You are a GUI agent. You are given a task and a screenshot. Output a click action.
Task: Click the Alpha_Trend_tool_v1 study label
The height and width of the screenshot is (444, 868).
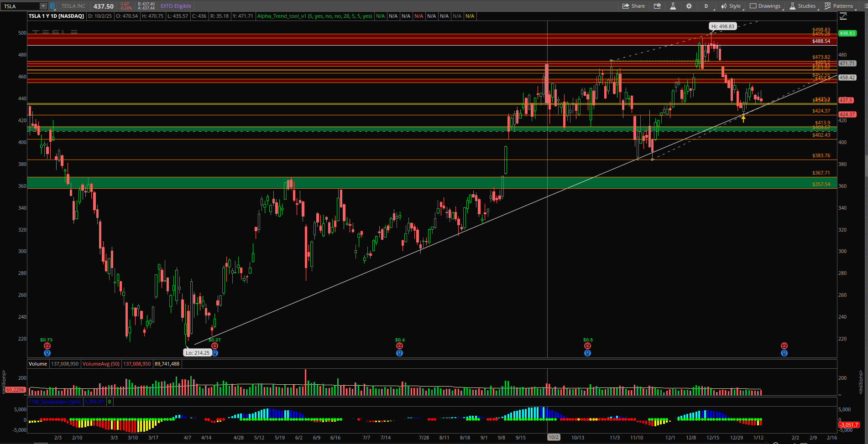coord(314,16)
